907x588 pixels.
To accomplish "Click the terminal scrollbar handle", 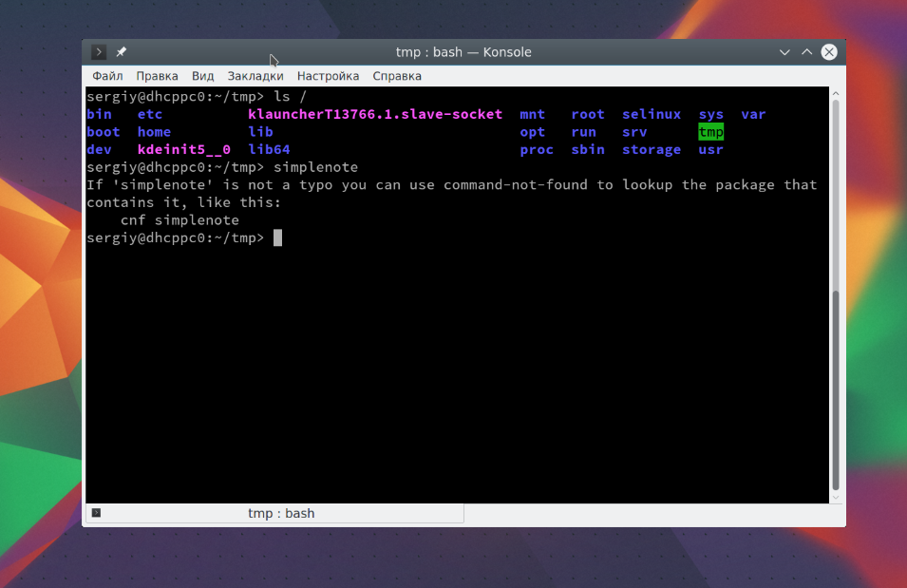I will pos(835,390).
